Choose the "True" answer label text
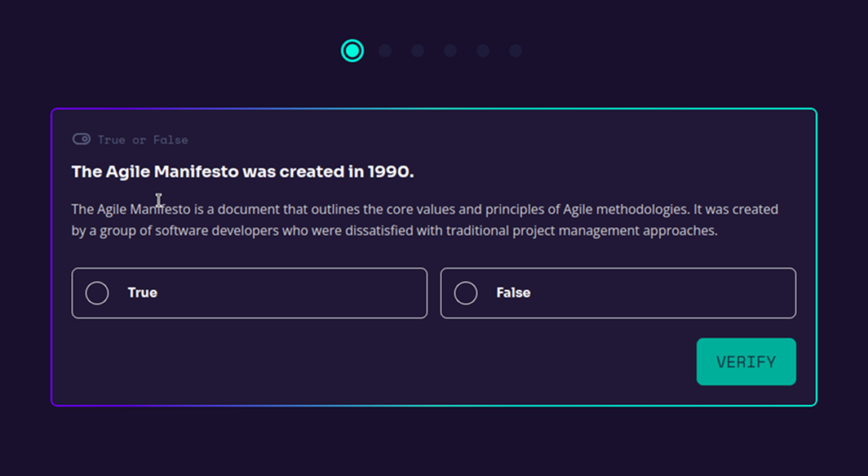The width and height of the screenshot is (868, 476). [142, 293]
